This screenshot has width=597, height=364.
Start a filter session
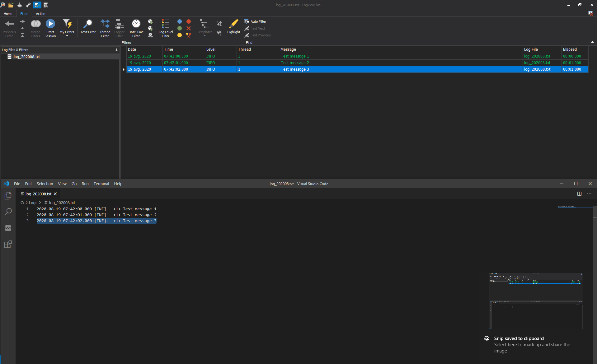pyautogui.click(x=50, y=28)
